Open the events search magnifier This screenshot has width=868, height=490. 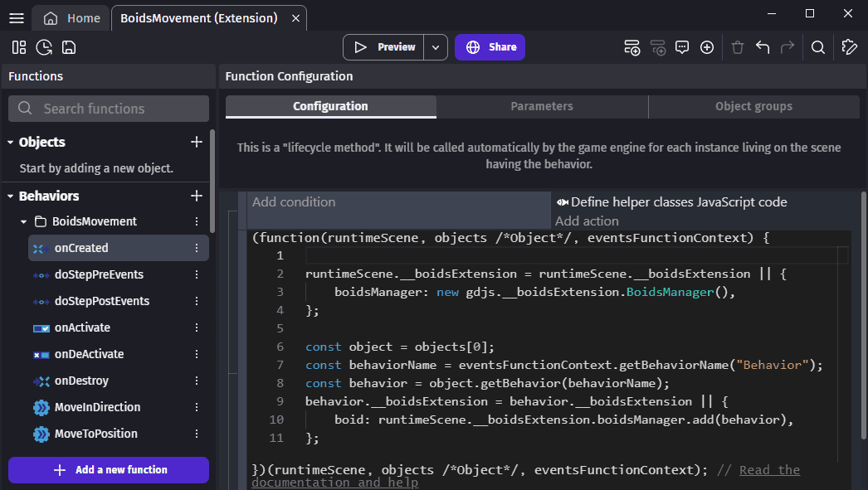[x=818, y=47]
